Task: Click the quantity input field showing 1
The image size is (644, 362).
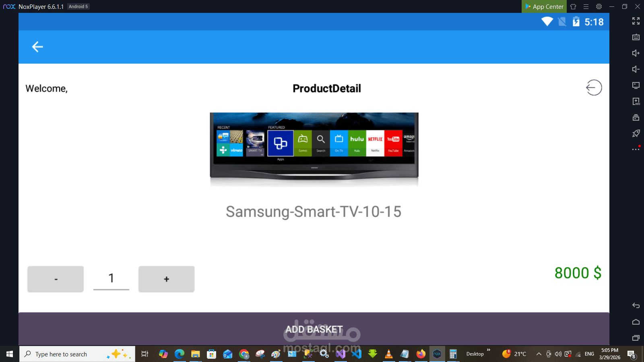Action: coord(111,279)
